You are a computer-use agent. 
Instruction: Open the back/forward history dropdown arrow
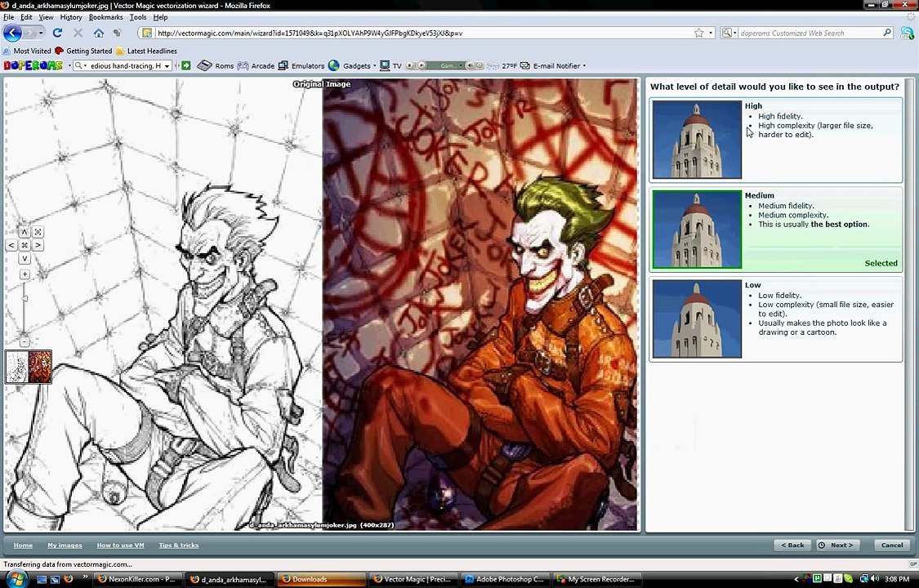(41, 33)
